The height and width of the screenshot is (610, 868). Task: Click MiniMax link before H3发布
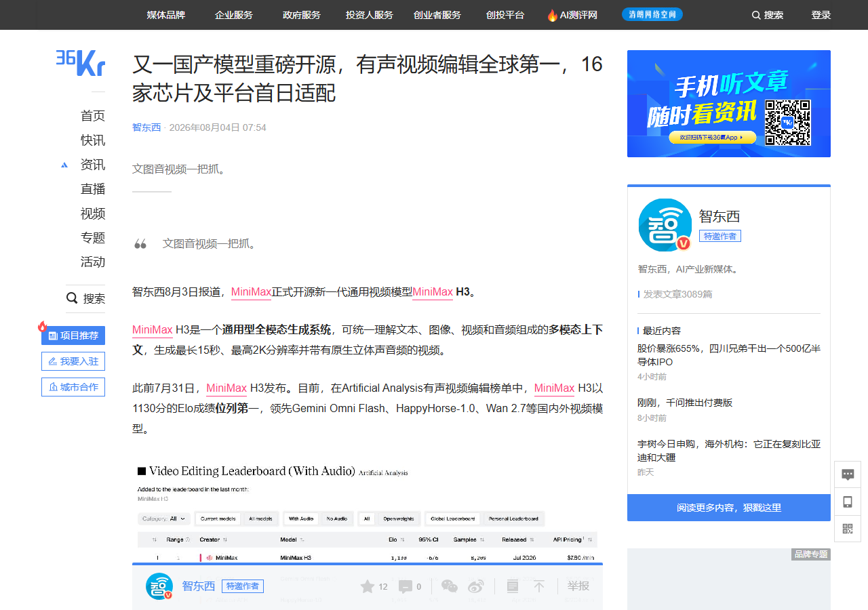pos(226,388)
